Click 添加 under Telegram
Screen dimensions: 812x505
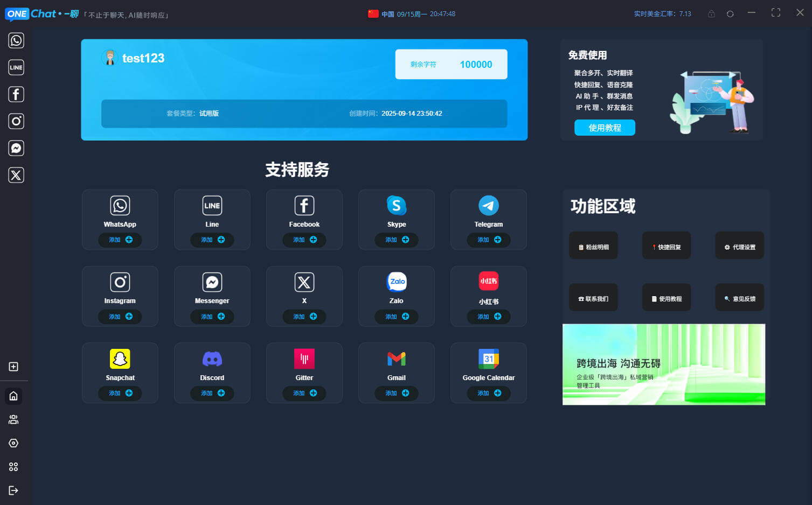click(488, 240)
